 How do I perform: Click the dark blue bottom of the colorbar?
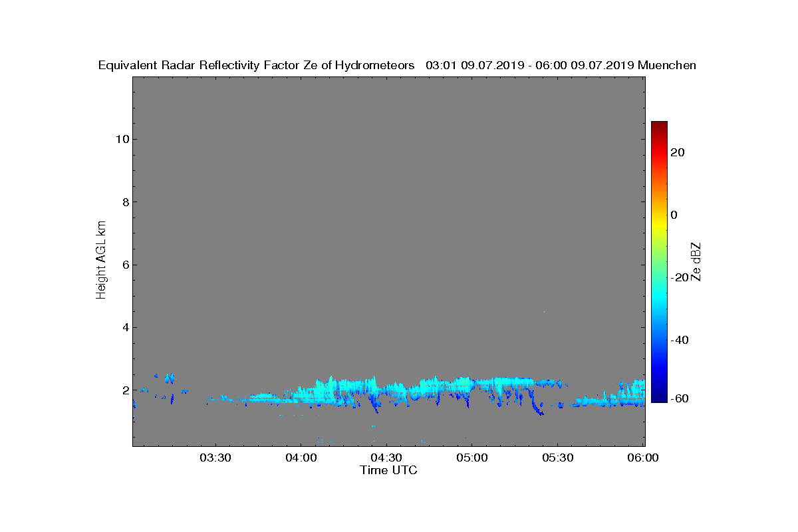659,397
